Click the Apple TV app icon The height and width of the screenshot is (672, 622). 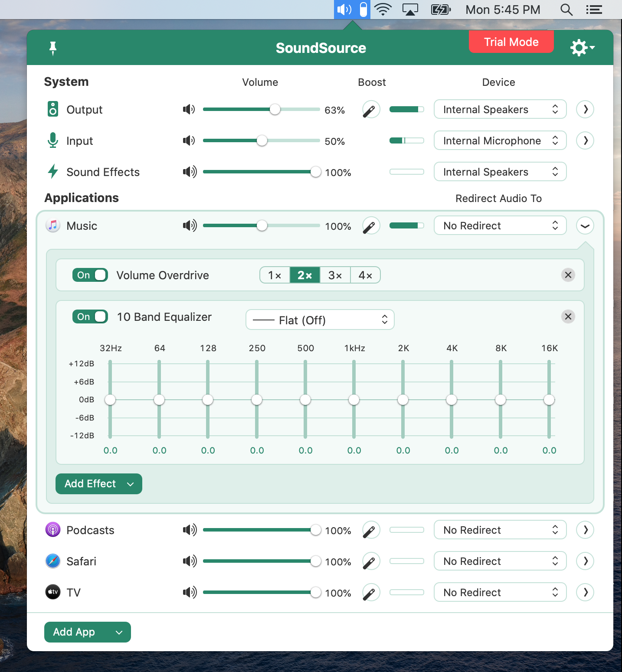53,592
